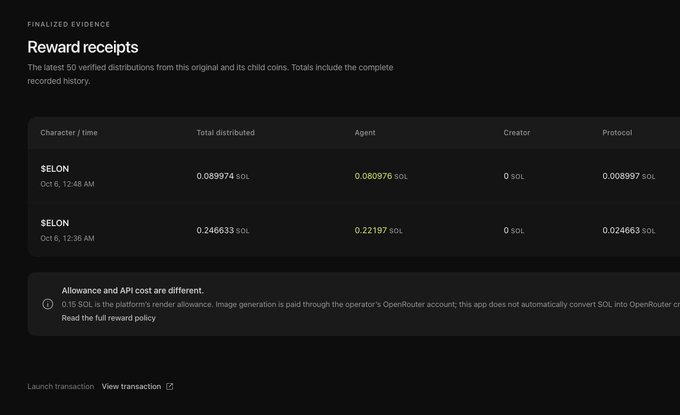Click the 0.246633 SOL total distributed value
The height and width of the screenshot is (415, 680).
coord(223,230)
